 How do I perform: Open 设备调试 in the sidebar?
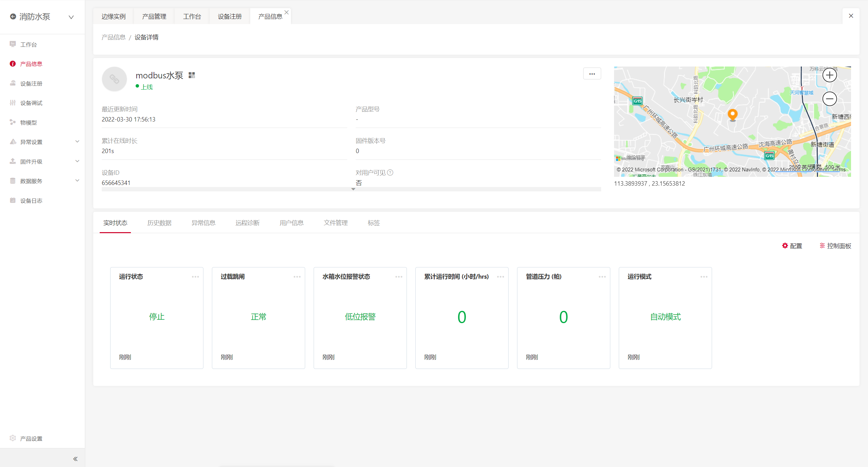[x=31, y=103]
